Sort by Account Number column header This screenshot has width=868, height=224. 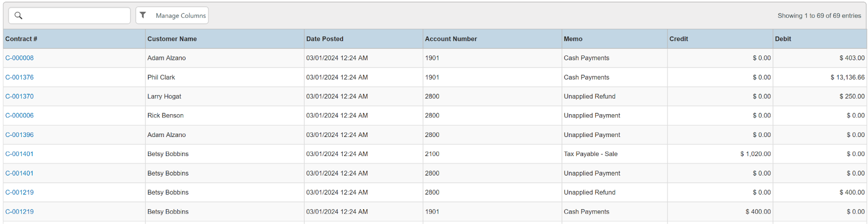[x=451, y=39]
